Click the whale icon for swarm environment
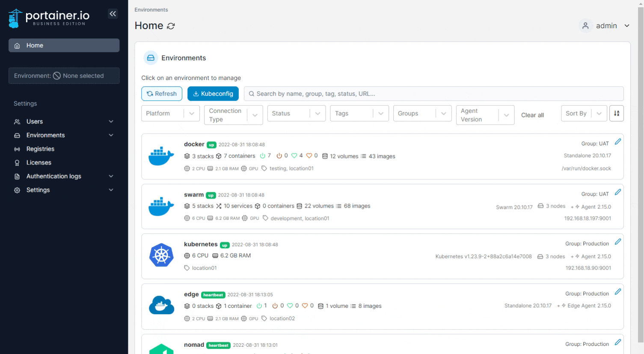The height and width of the screenshot is (354, 644). point(161,206)
